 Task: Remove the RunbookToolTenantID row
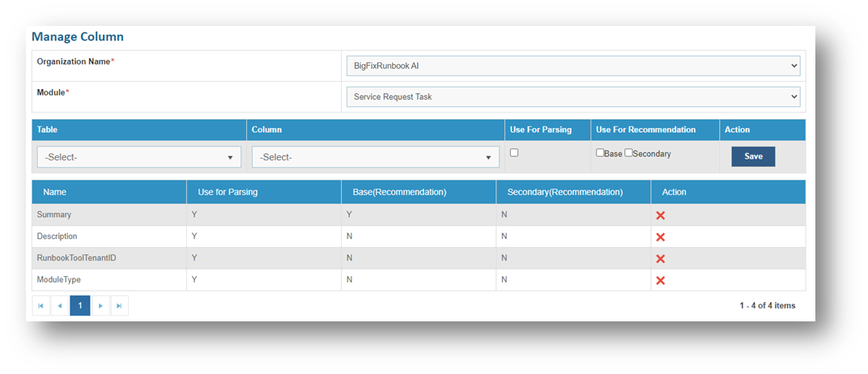[660, 258]
